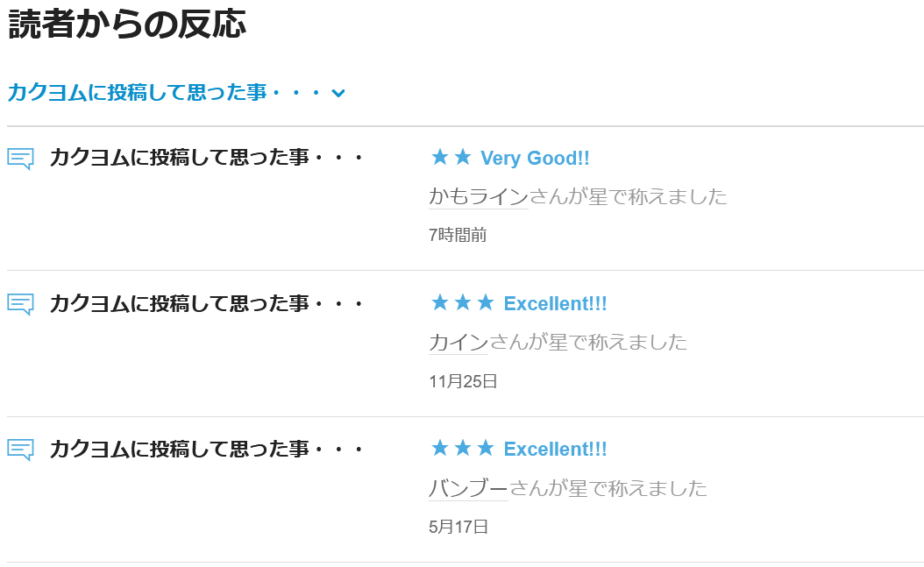This screenshot has width=924, height=567.
Task: Click the 7時間前 timestamp
Action: [x=458, y=235]
